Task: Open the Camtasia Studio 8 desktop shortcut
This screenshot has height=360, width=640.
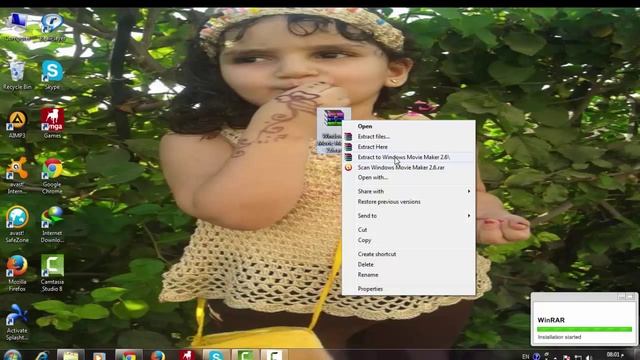Action: coord(52,273)
